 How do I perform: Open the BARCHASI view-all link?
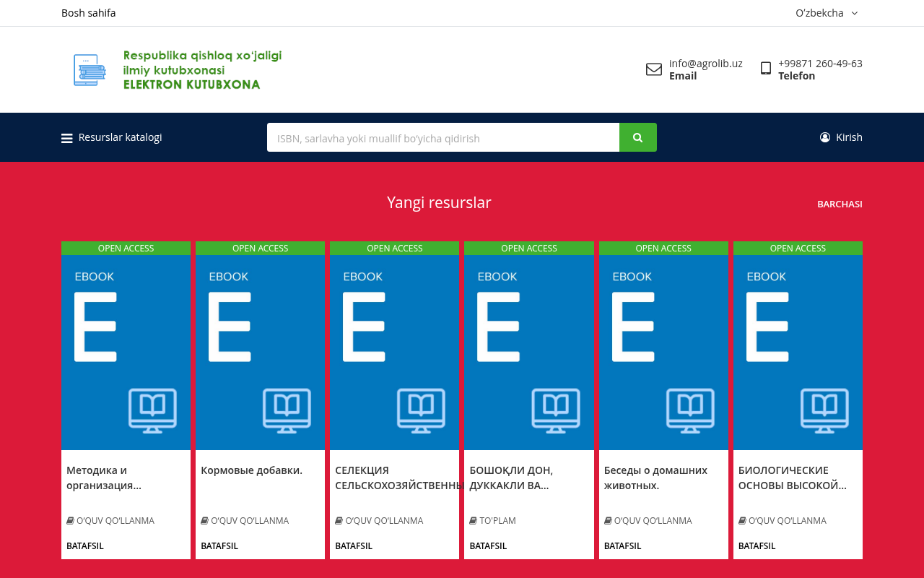click(x=840, y=204)
